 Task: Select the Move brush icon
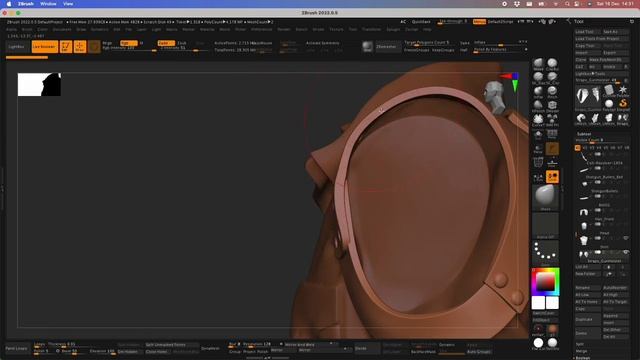pyautogui.click(x=538, y=64)
